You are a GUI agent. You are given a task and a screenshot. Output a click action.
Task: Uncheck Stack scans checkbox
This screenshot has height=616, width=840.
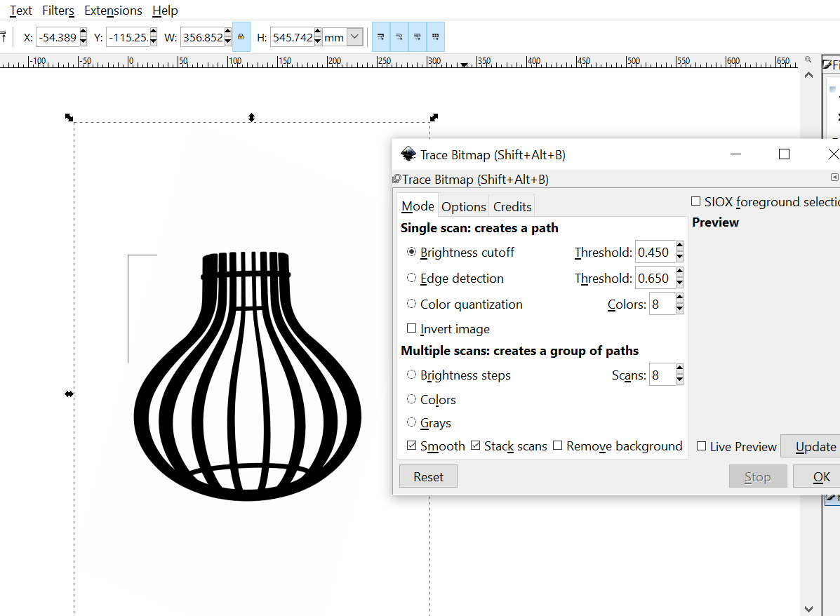476,445
